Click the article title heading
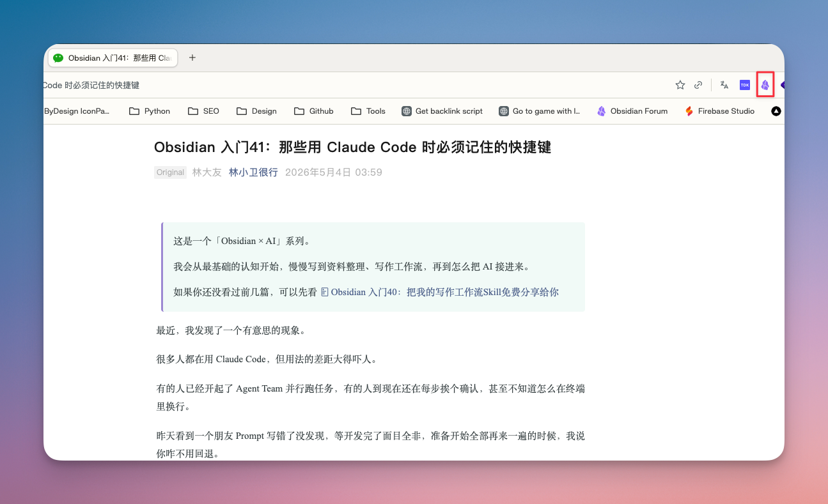828x504 pixels. click(352, 148)
